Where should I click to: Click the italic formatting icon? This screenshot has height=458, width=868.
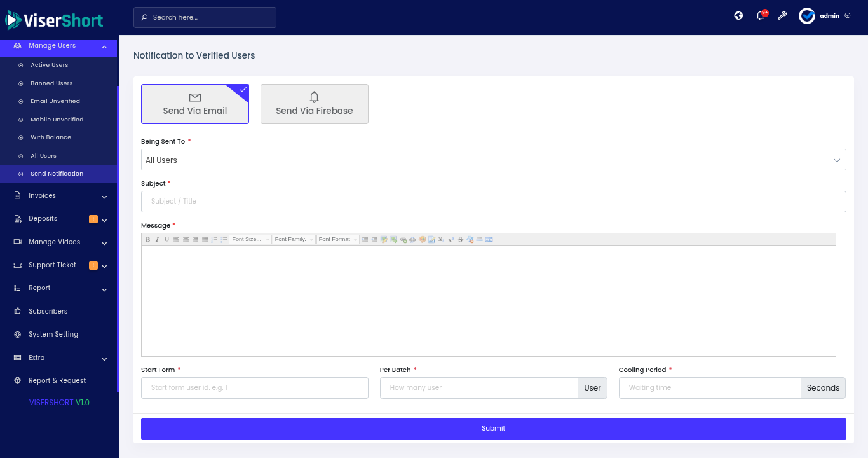157,240
